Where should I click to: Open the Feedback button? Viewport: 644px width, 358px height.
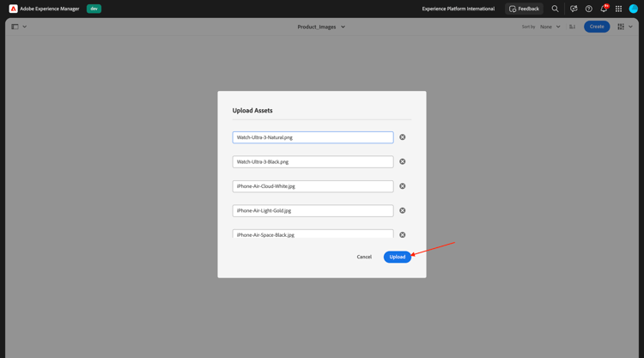(x=524, y=9)
